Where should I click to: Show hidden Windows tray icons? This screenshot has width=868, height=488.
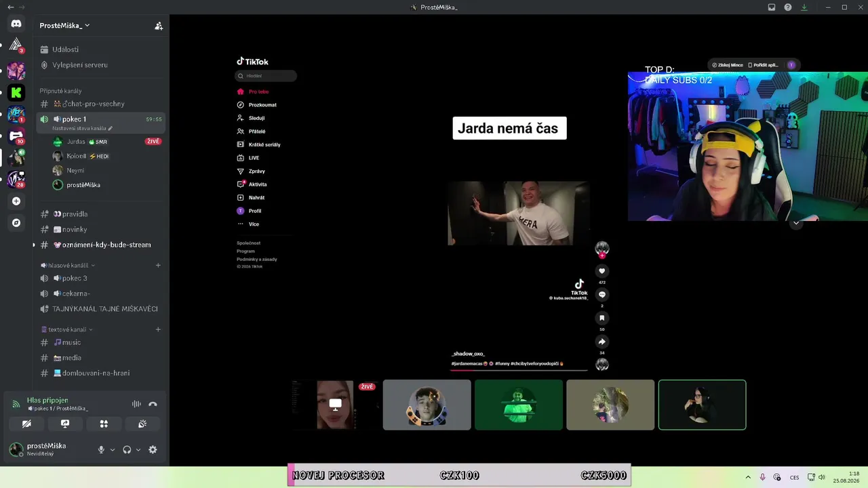coord(748,477)
